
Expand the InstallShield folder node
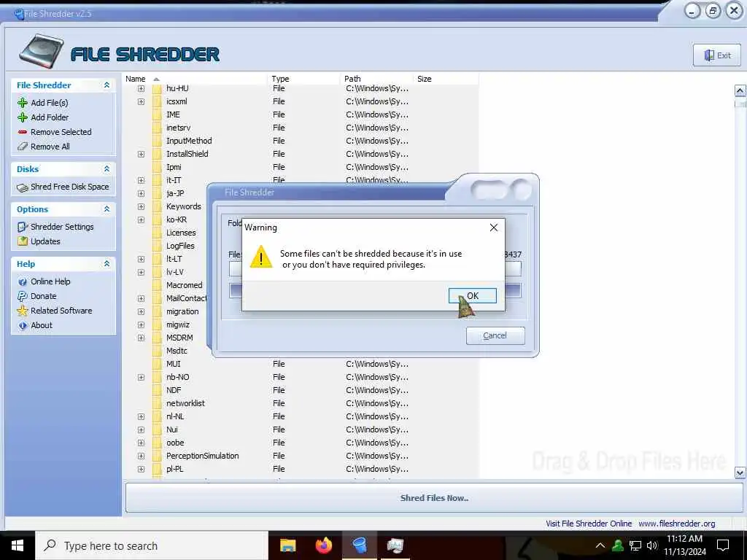(141, 155)
